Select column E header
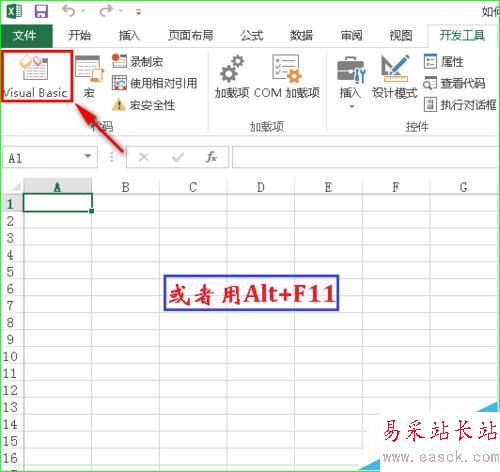This screenshot has width=500, height=472. [328, 187]
